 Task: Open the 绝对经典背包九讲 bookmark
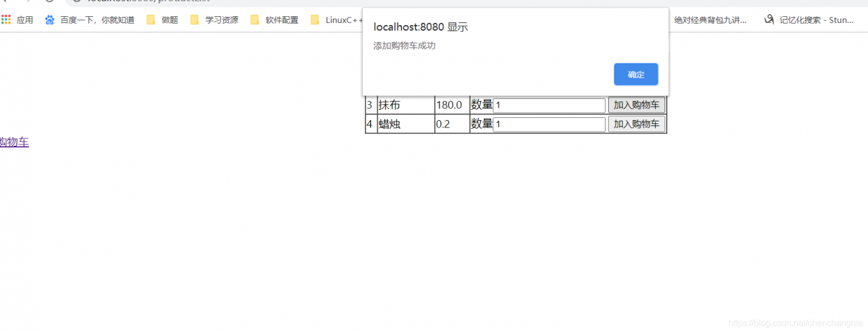[709, 20]
